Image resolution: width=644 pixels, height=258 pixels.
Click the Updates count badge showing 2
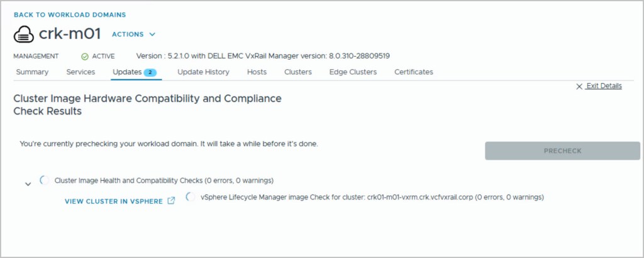(150, 72)
